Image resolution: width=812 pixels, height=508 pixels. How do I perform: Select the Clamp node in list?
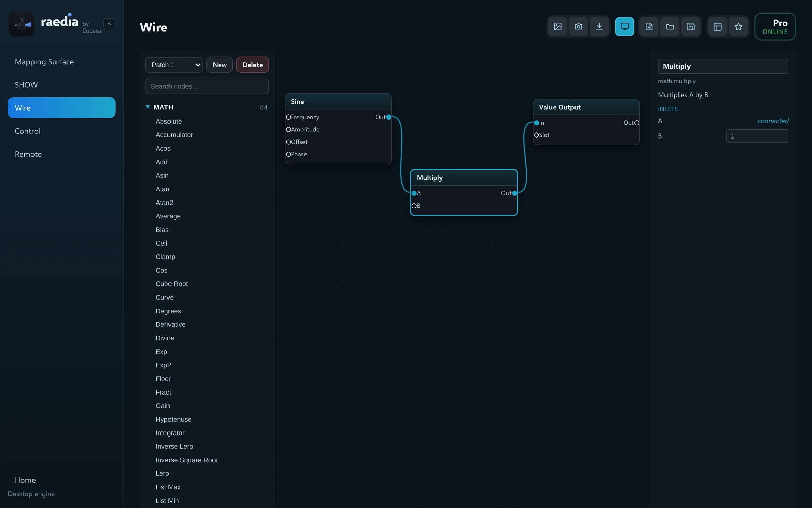(x=165, y=257)
